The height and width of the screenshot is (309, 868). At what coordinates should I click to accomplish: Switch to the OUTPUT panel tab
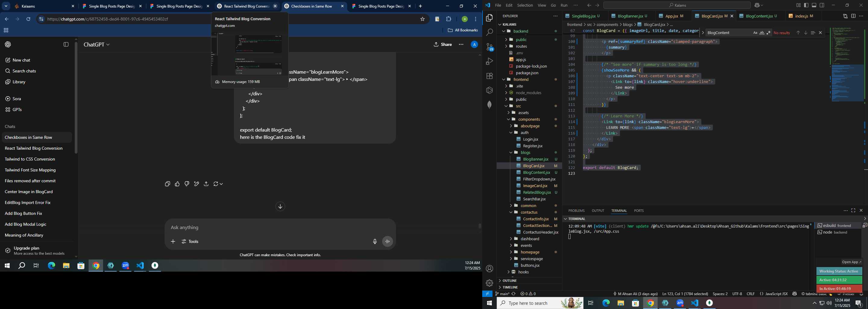click(598, 211)
